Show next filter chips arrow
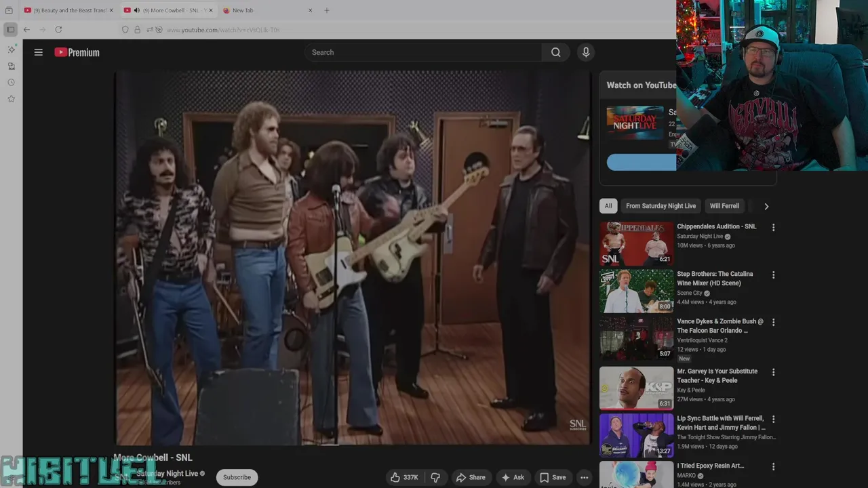Screen dimensions: 868x488 [766, 206]
